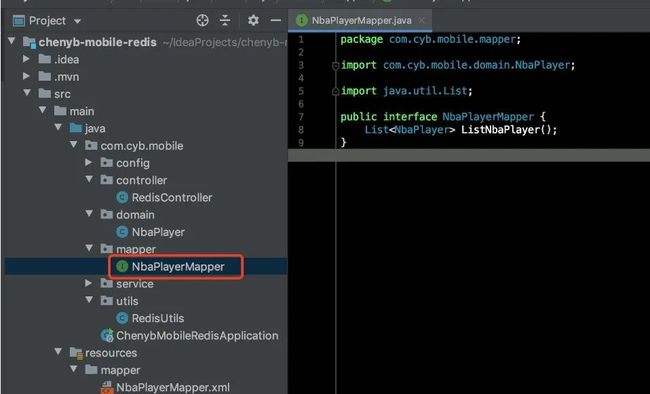Click the .idea folder icon
The image size is (650, 394).
click(x=45, y=59)
